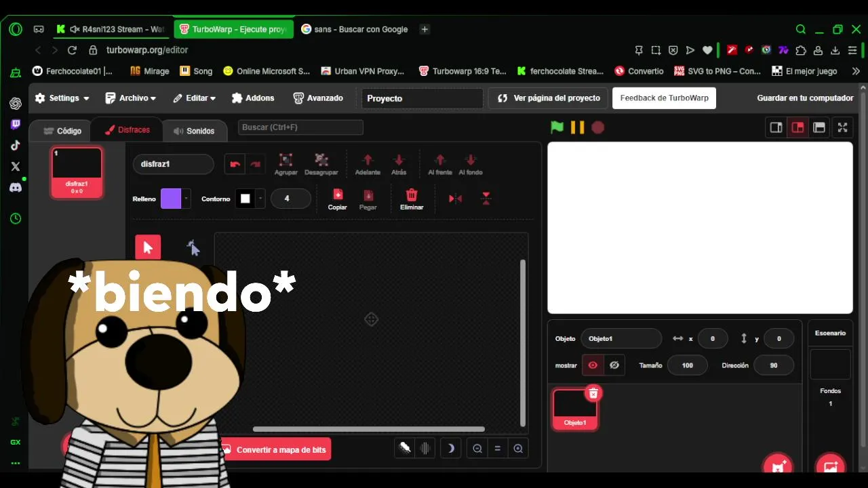868x488 pixels.
Task: Click the green flag to start
Action: click(x=557, y=127)
